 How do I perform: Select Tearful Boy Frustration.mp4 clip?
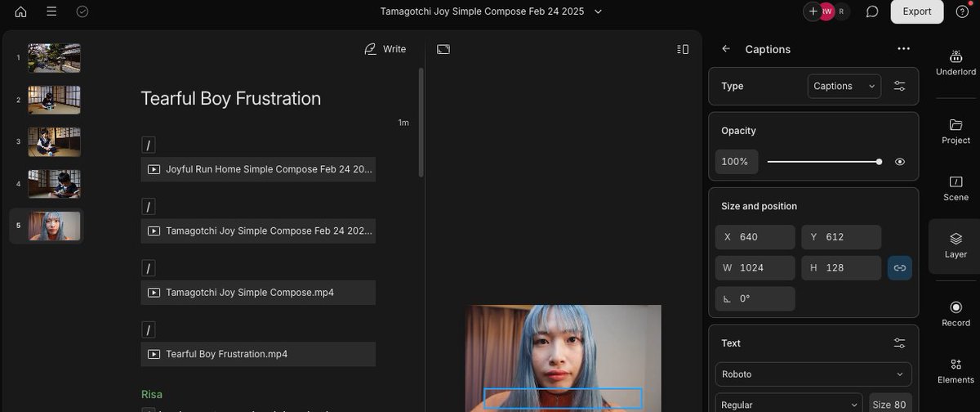(x=258, y=354)
